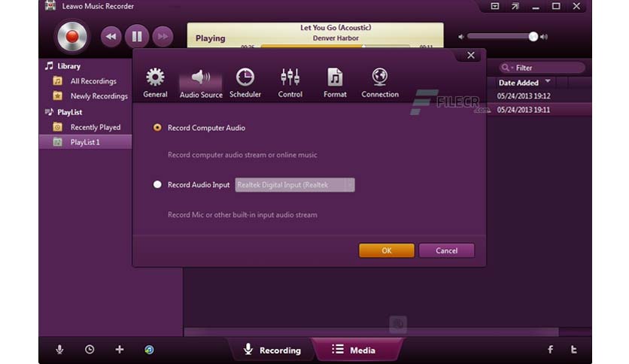Screen dimensions: 629x364
Task: Open the General settings gear tab
Action: 155,83
